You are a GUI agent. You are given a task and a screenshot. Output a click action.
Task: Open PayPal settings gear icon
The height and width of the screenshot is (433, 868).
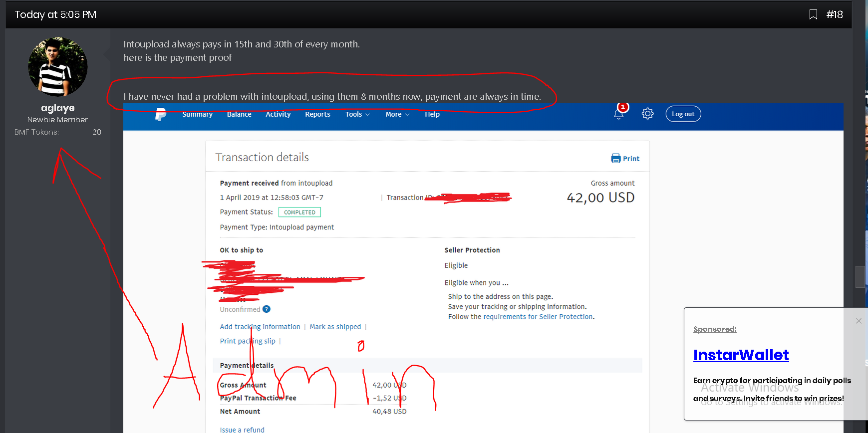[x=648, y=114]
